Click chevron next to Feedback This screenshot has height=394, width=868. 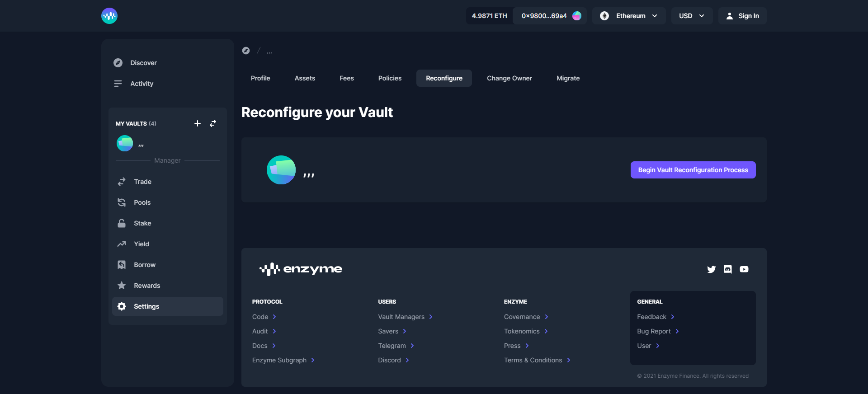point(673,317)
